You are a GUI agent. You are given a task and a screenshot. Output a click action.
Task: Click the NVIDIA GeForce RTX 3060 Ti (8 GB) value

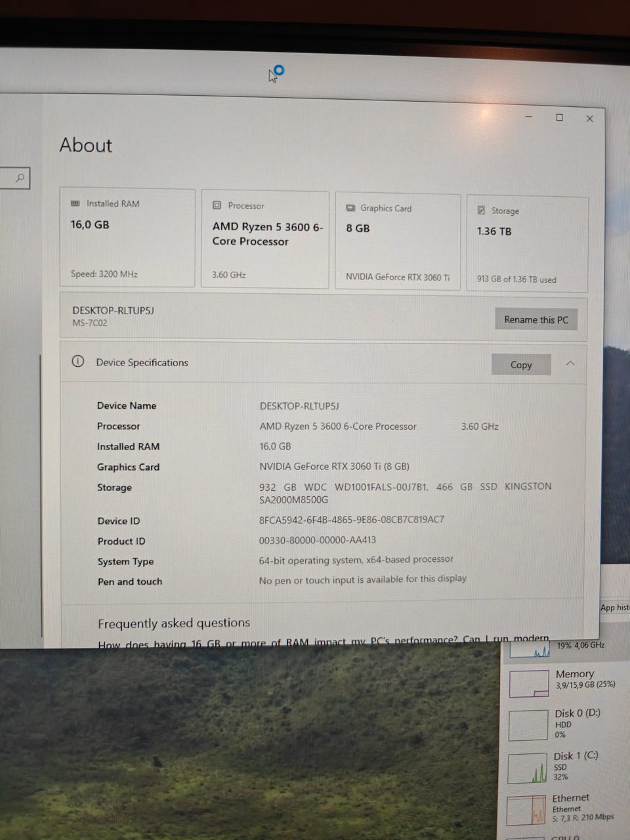point(334,466)
